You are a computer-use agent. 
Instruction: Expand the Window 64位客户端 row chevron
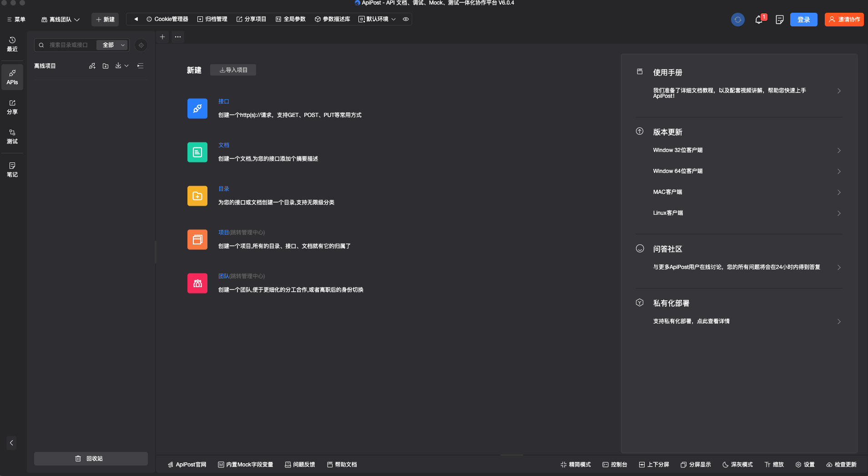pyautogui.click(x=839, y=172)
